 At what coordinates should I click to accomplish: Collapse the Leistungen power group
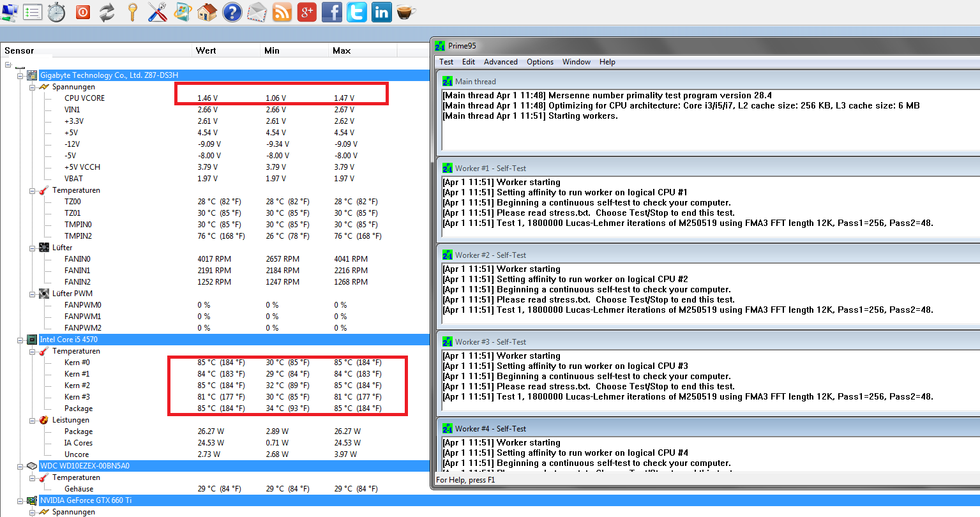coord(32,420)
